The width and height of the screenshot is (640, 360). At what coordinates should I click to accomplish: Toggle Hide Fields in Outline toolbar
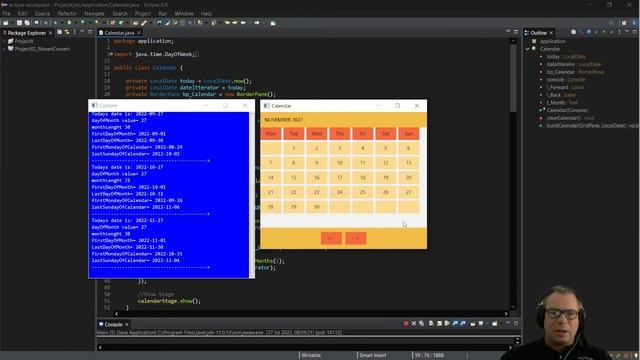pos(589,32)
